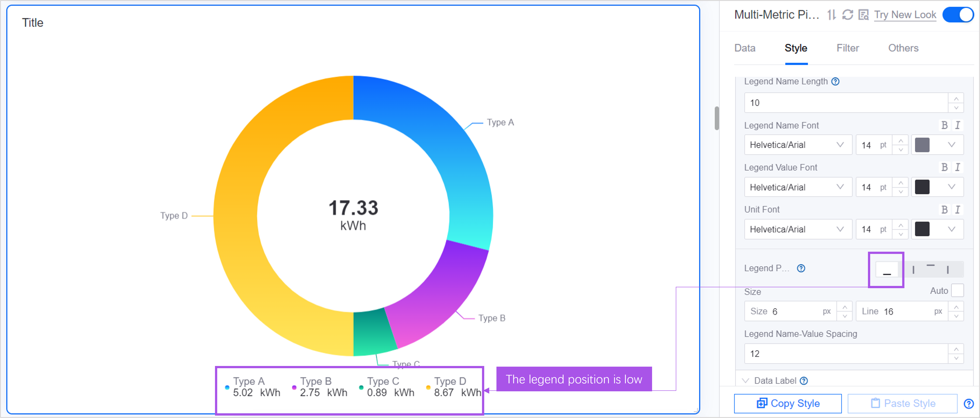Open Unit Font family dropdown

(x=797, y=229)
